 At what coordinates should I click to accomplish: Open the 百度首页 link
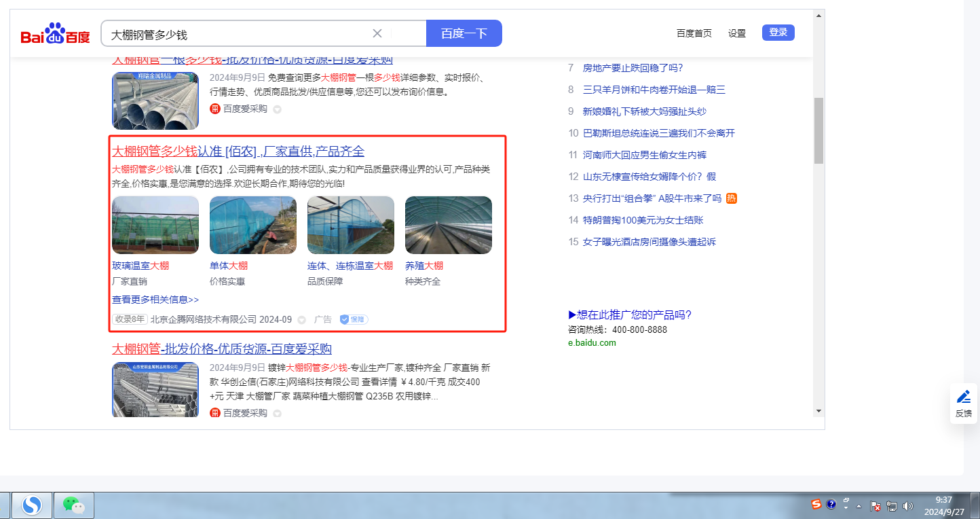click(x=694, y=33)
